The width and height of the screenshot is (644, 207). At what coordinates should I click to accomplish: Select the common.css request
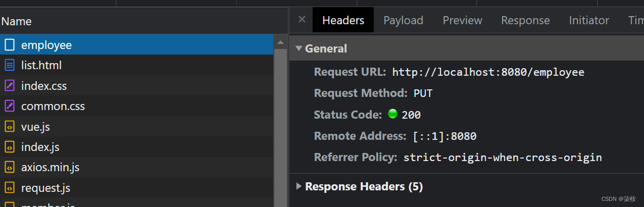pyautogui.click(x=137, y=106)
